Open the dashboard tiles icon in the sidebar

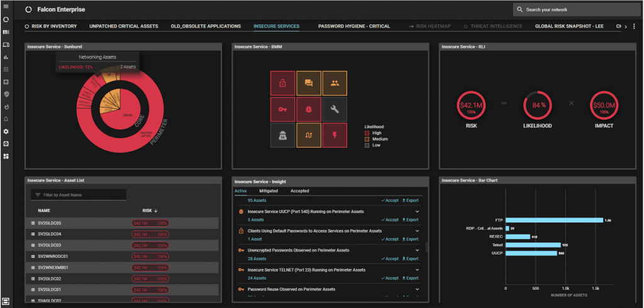pyautogui.click(x=6, y=156)
